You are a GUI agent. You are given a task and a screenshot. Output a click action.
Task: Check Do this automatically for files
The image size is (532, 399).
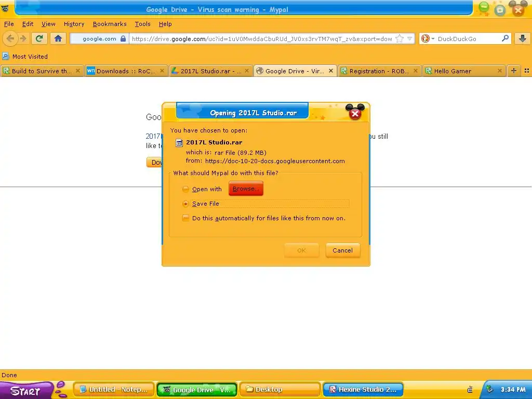[185, 218]
